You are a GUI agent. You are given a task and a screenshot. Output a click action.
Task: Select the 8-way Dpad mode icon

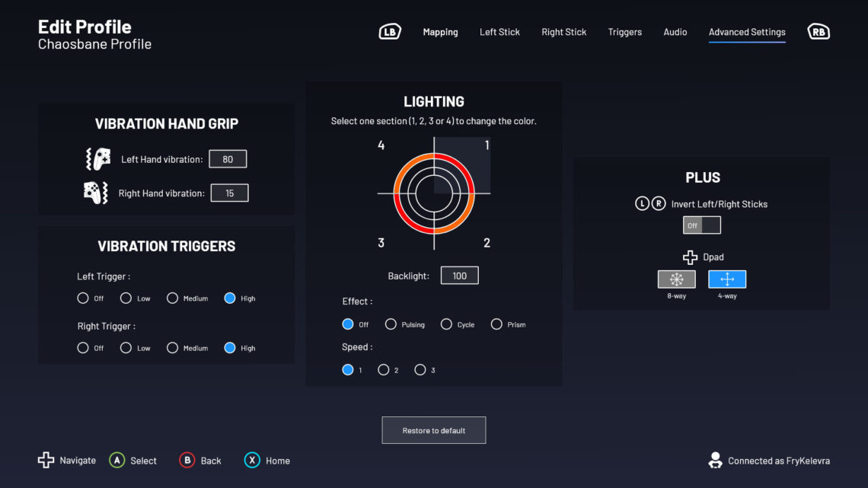[676, 279]
